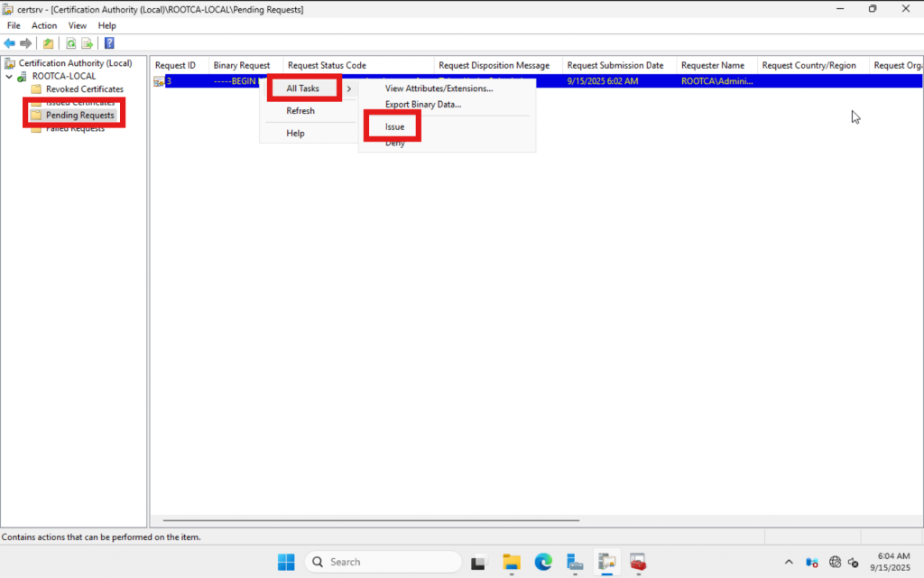Select View Attributes/Extensions menu entry

click(439, 89)
